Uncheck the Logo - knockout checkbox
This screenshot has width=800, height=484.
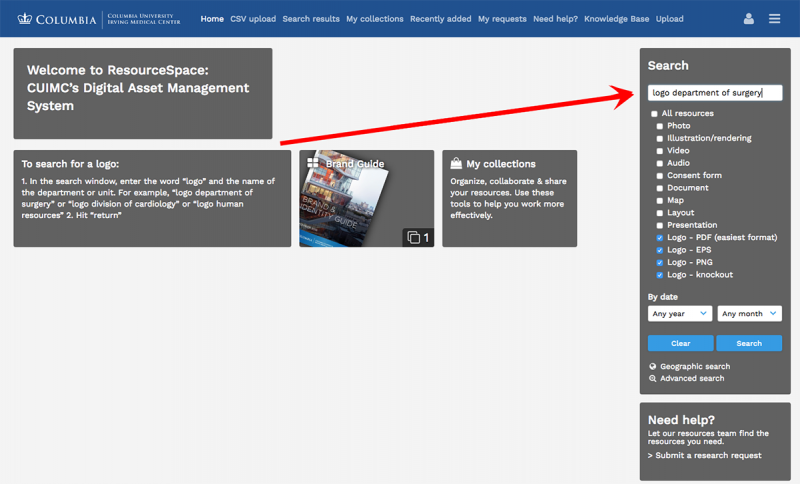(660, 275)
